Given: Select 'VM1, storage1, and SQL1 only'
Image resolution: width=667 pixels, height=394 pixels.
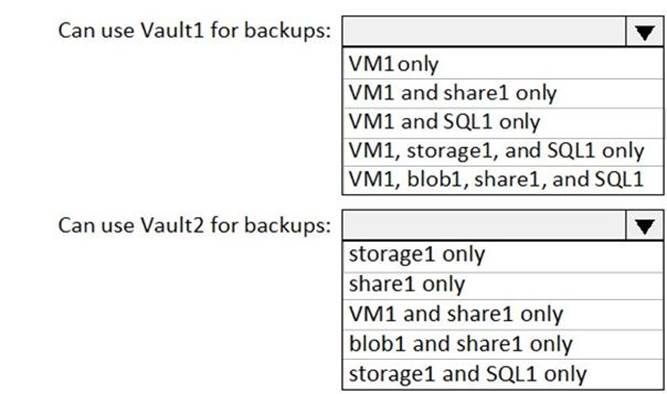Looking at the screenshot, I should coord(502,151).
